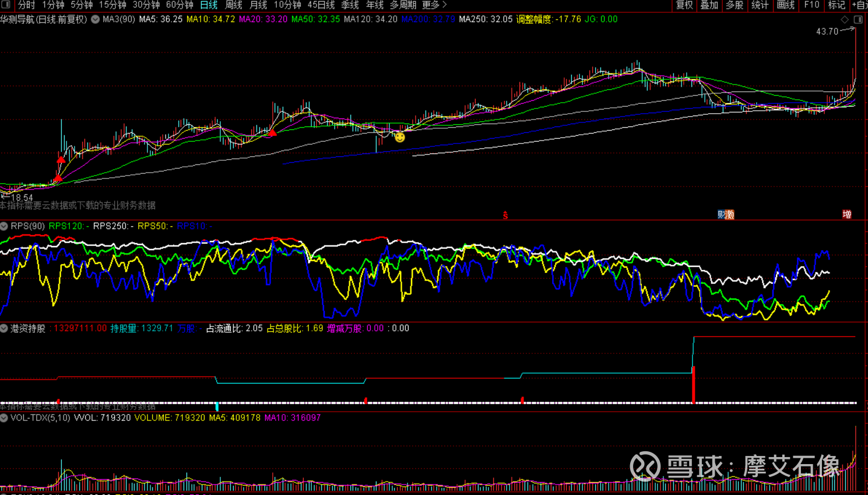Click the red up-arrow signal near 华测导航's low
868x495 pixels.
tap(58, 178)
